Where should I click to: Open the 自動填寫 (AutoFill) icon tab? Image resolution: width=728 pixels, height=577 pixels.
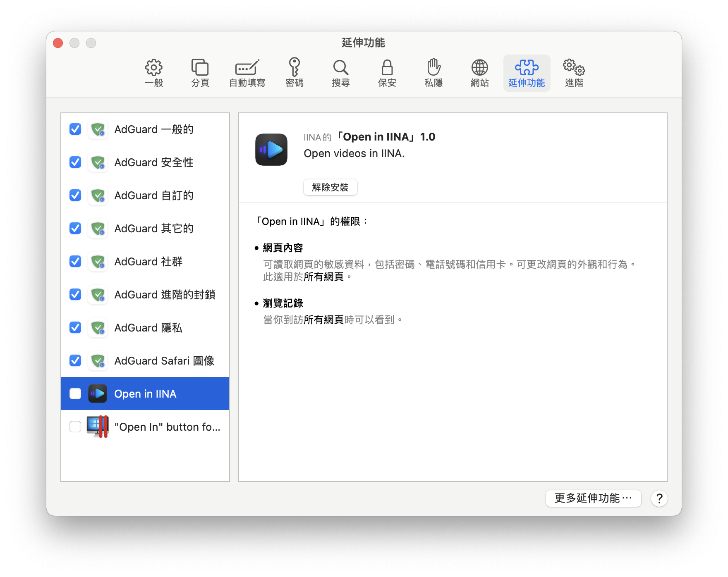tap(247, 73)
